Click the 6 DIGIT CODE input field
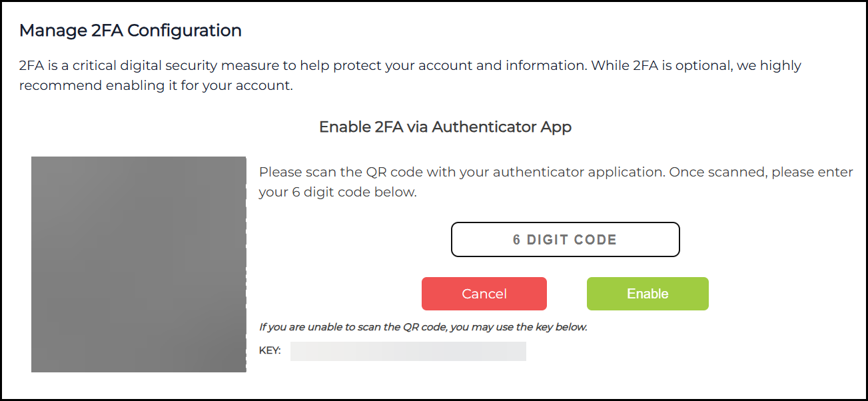The width and height of the screenshot is (868, 401). [565, 240]
